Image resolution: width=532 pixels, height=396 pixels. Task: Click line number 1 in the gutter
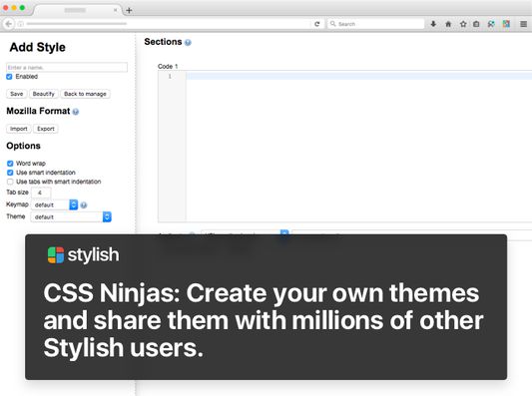170,76
